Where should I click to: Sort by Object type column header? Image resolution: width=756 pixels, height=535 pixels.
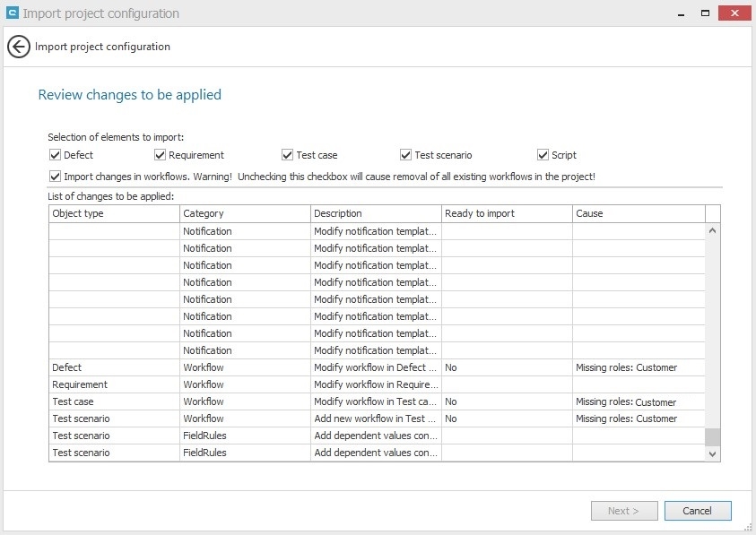tap(114, 213)
